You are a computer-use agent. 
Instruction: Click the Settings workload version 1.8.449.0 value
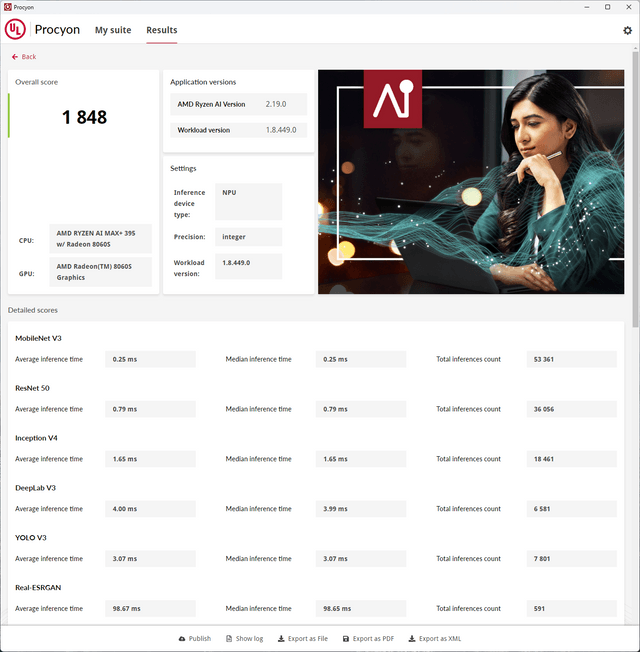[x=248, y=267]
